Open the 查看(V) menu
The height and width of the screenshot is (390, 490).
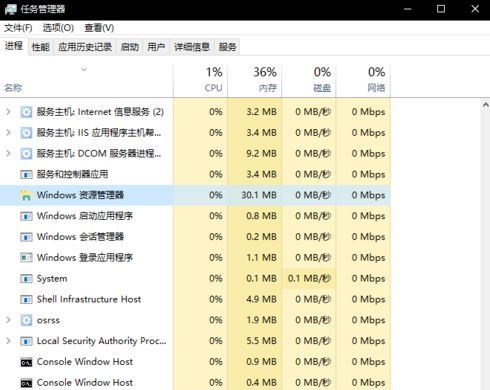[x=99, y=28]
